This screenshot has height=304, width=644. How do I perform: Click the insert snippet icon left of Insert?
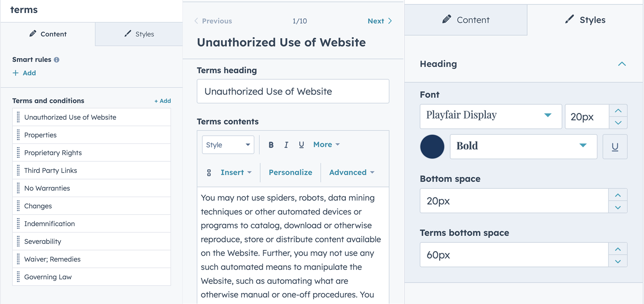pos(209,173)
